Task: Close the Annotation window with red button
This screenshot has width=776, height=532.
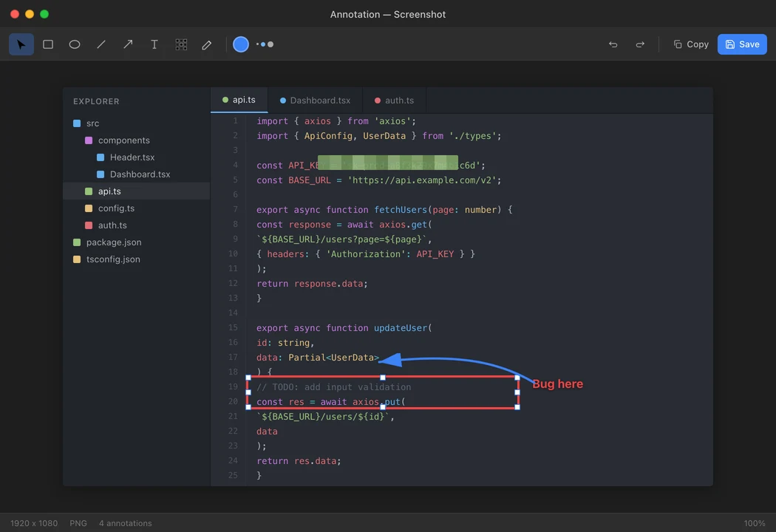Action: (x=15, y=14)
